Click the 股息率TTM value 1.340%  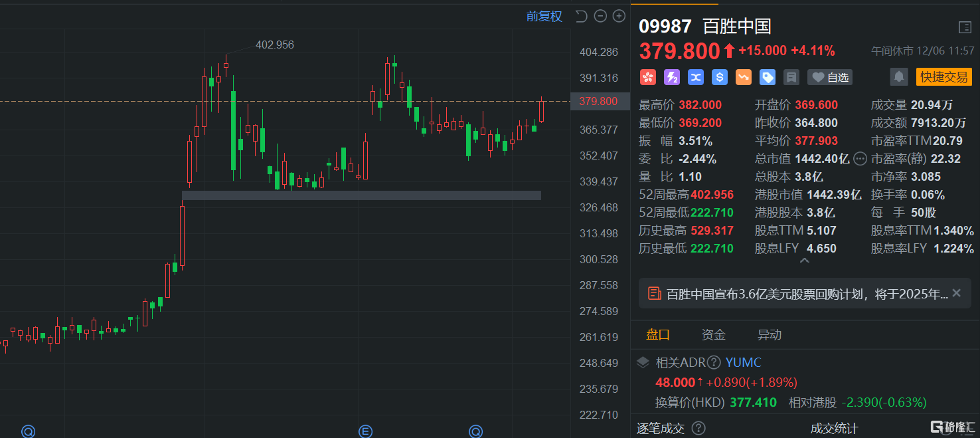coord(954,231)
